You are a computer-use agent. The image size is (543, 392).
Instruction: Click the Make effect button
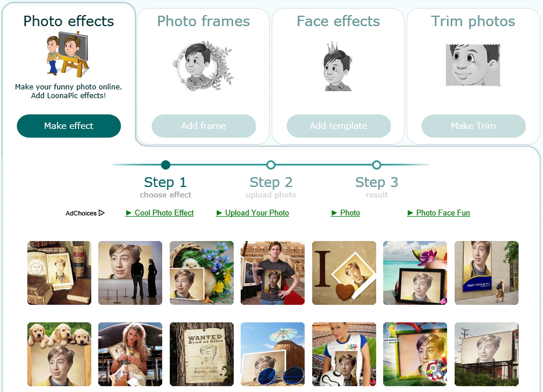click(x=69, y=126)
